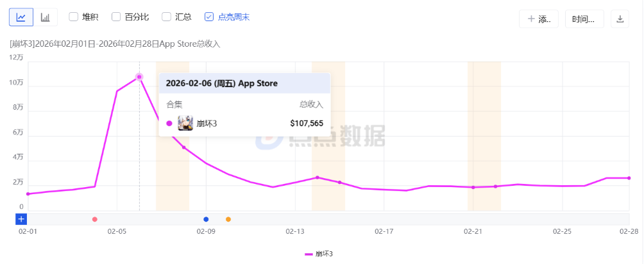Image resolution: width=644 pixels, height=264 pixels.
Task: Click the highlighted 02-06 peak data point
Action: tap(139, 77)
